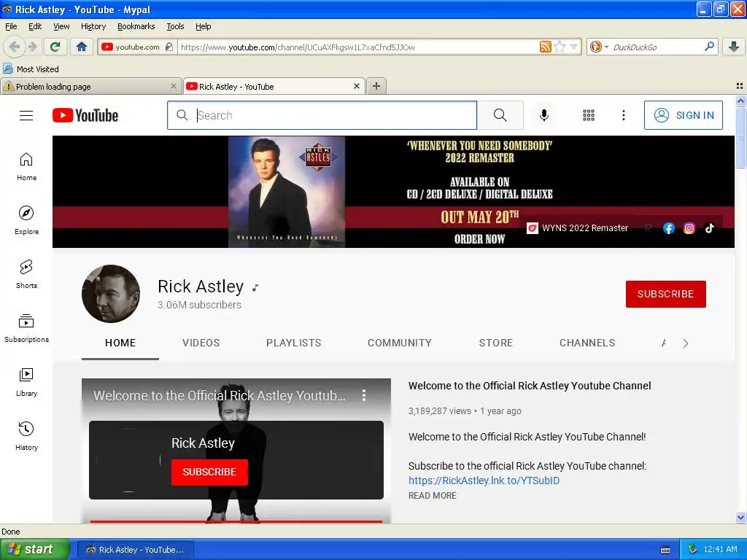
Task: Open the Windows Start menu
Action: tap(35, 550)
